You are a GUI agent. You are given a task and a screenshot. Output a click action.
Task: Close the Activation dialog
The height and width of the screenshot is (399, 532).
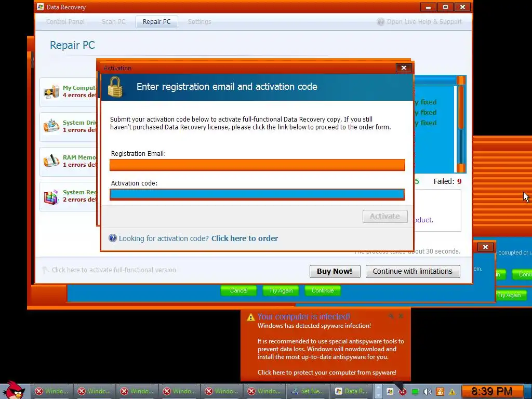pyautogui.click(x=404, y=68)
